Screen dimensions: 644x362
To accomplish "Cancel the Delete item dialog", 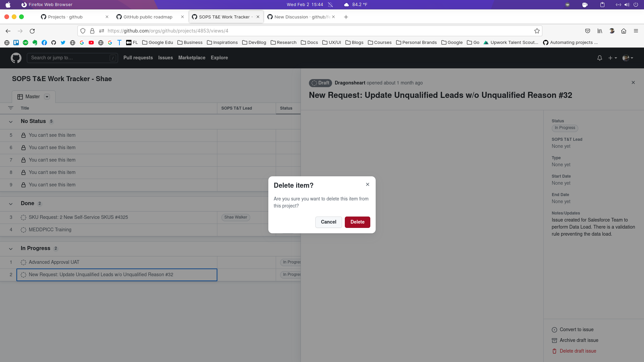I will click(x=328, y=222).
